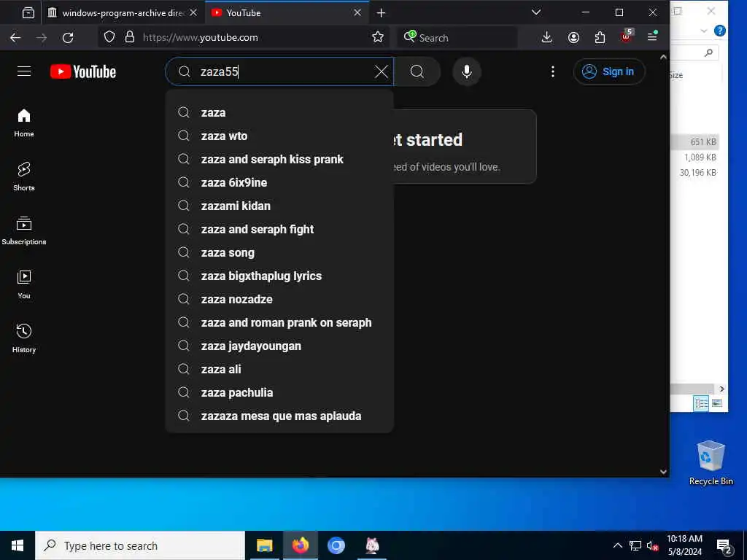Open Subscriptions in the sidebar
The width and height of the screenshot is (747, 560).
coord(24,230)
